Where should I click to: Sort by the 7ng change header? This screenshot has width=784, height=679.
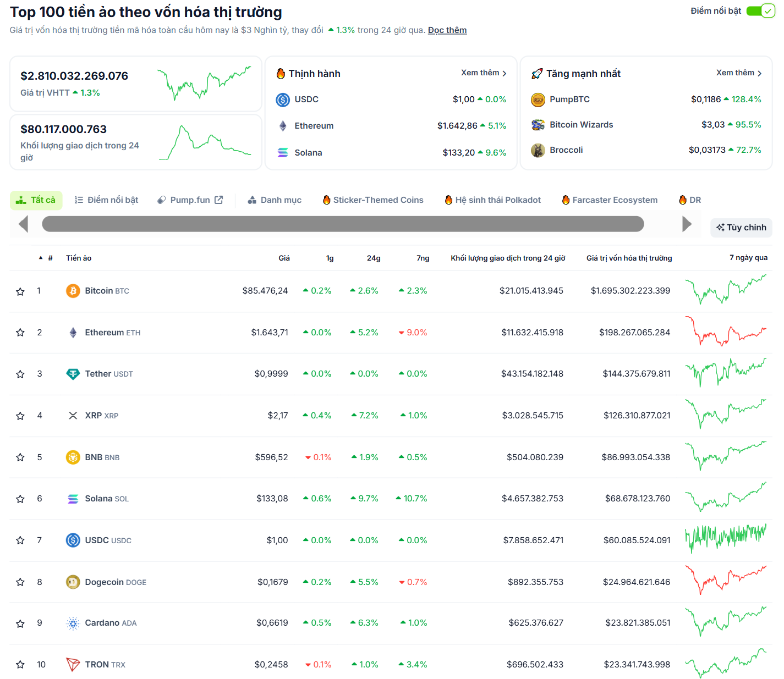(x=423, y=258)
